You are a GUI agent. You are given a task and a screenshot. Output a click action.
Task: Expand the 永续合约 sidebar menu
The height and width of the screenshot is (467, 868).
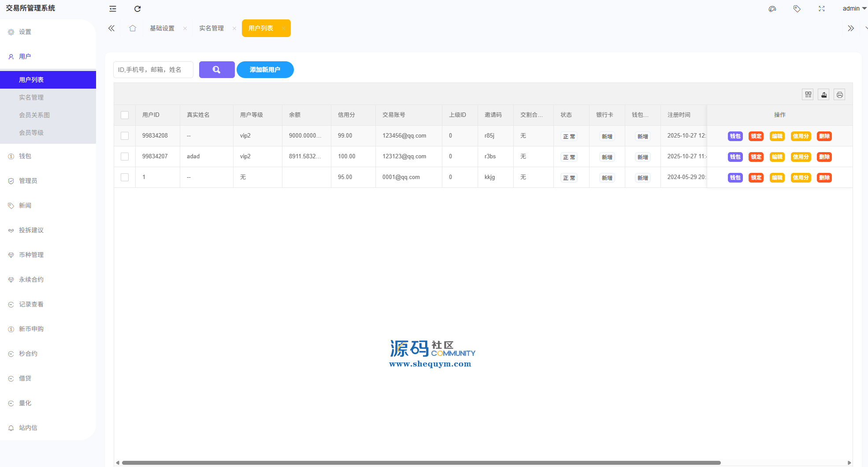coord(31,280)
